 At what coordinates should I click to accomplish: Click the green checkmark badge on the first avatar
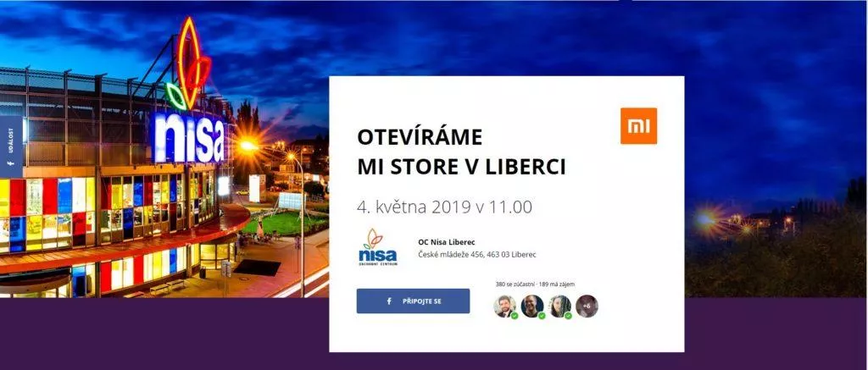[x=515, y=315]
